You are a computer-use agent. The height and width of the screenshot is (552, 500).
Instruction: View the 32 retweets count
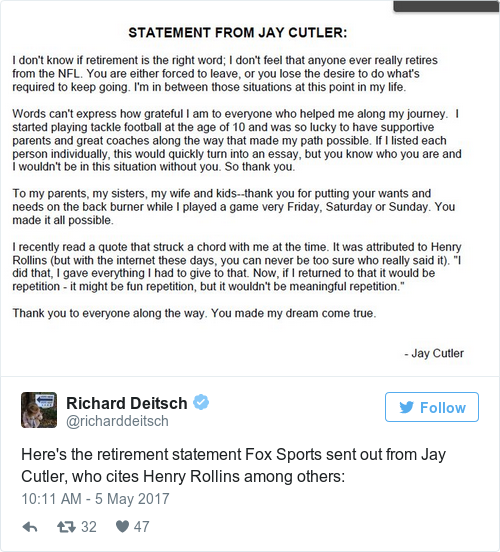click(89, 527)
